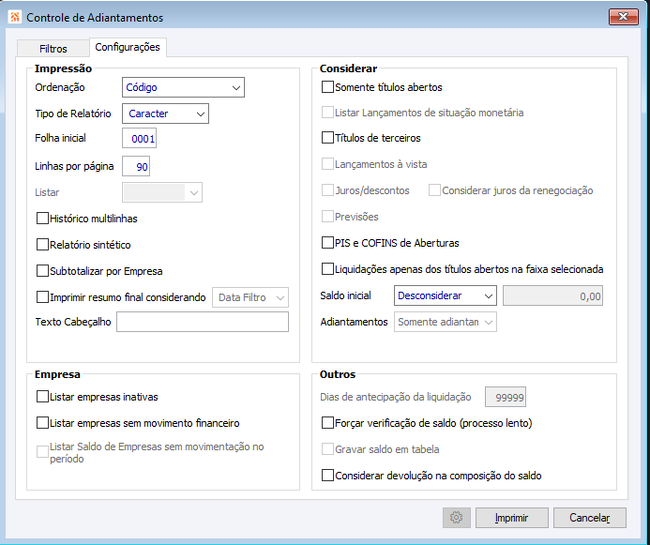The width and height of the screenshot is (650, 545).
Task: Close the Controle de Adiantamentos window
Action: [x=623, y=17]
